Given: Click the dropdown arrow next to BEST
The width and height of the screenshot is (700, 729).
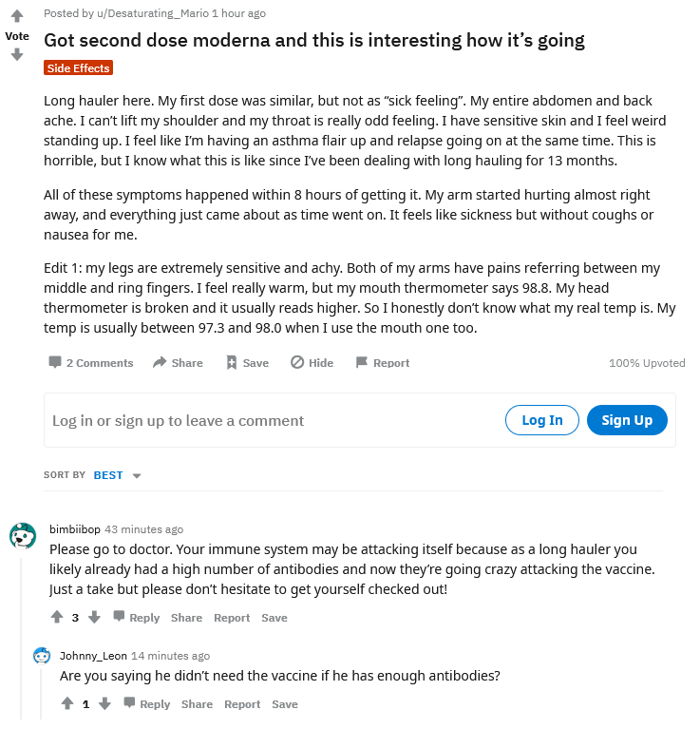Looking at the screenshot, I should click(x=137, y=475).
